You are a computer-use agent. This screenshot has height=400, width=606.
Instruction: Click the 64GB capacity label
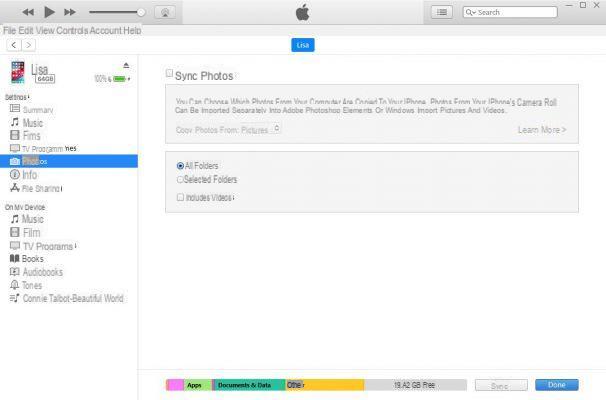[45, 79]
